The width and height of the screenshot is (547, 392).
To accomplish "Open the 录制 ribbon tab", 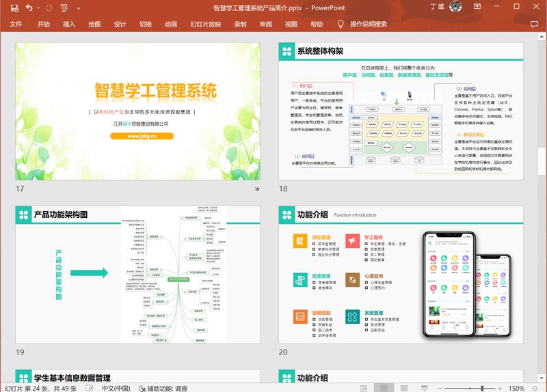I will [x=241, y=24].
